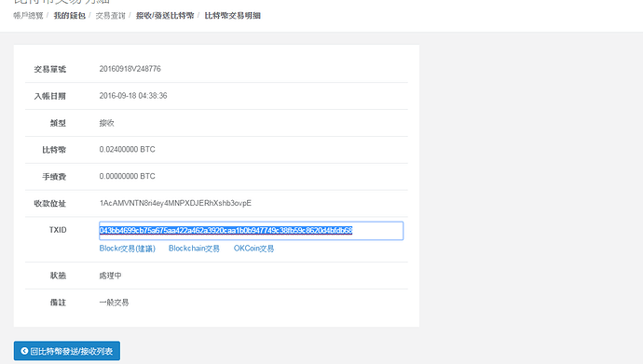Open Blockr交易(建議) link
Viewport: 643px width, 364px height.
pos(127,249)
